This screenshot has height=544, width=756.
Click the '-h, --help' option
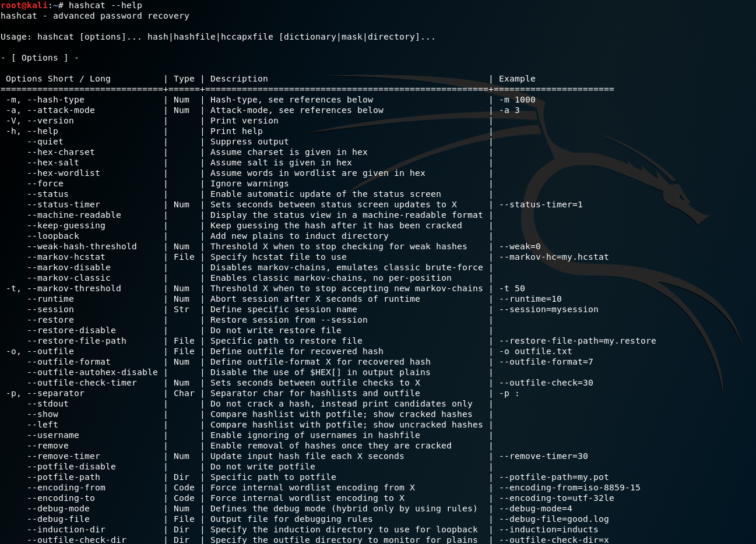click(32, 131)
